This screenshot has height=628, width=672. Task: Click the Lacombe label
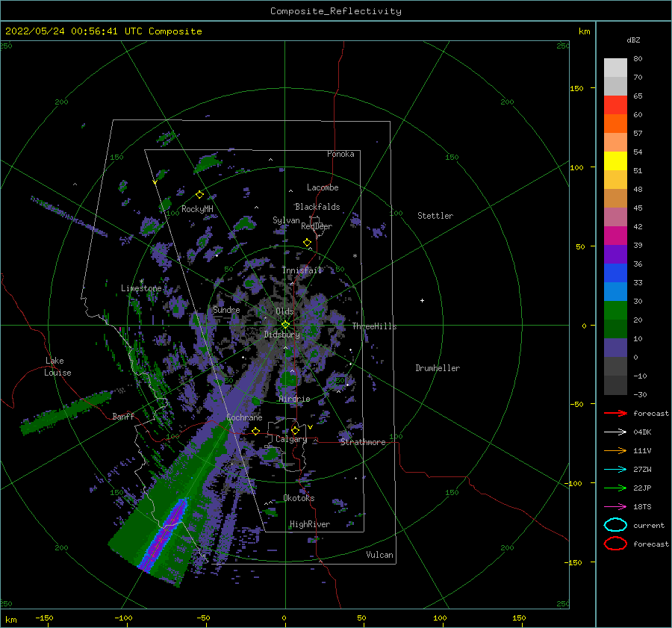(323, 187)
